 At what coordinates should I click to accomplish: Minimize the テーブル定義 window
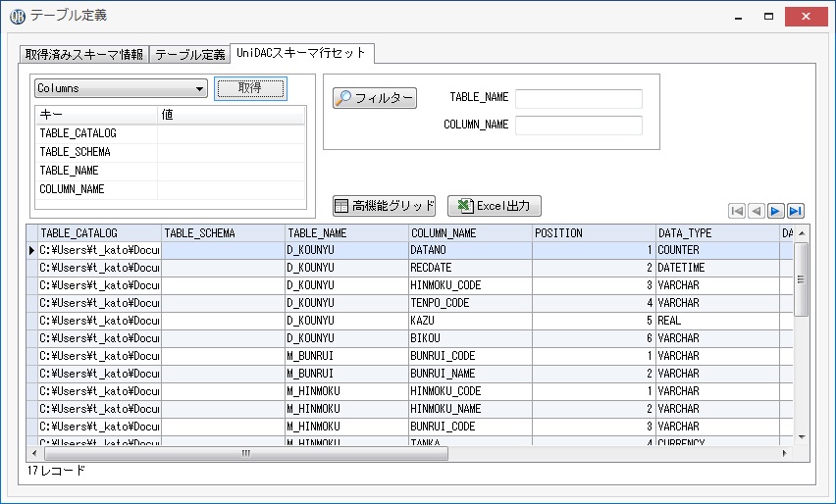pos(739,17)
